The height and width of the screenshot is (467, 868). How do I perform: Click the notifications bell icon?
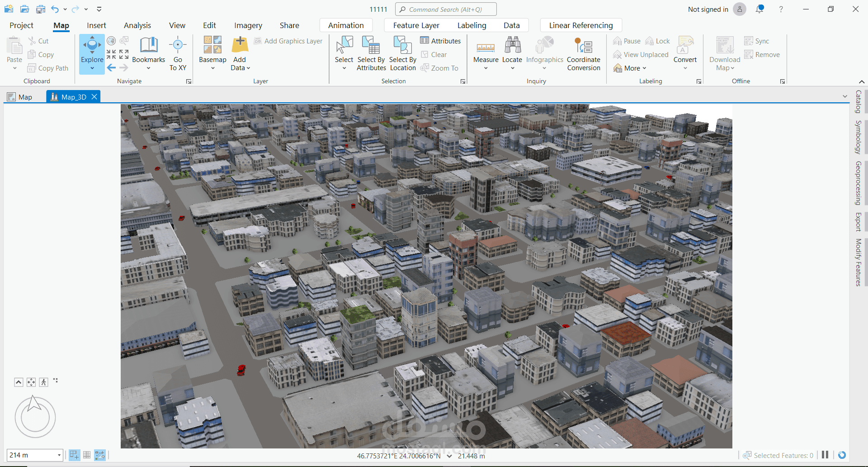pos(759,9)
